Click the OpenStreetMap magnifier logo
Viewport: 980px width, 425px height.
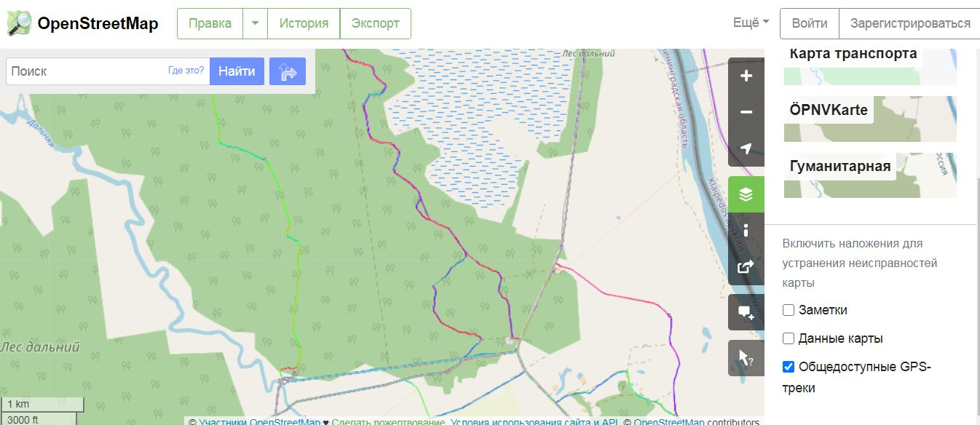[20, 23]
